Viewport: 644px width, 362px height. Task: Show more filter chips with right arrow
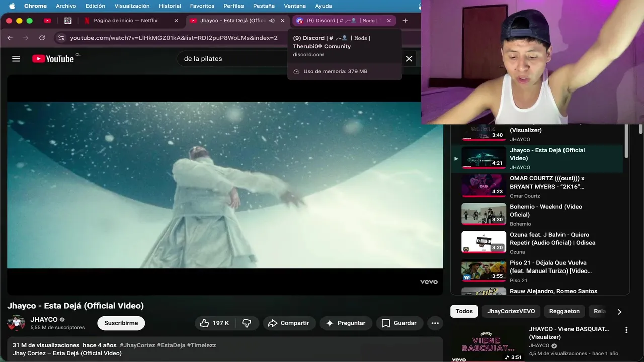click(619, 312)
